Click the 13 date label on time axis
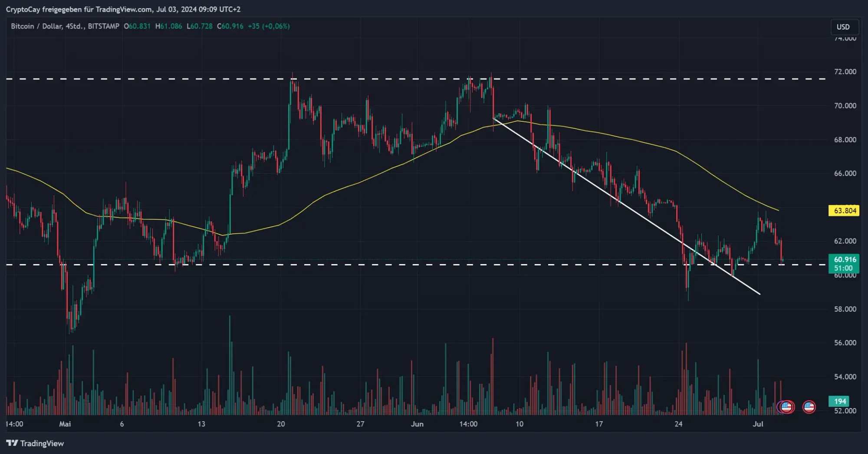The height and width of the screenshot is (454, 868). [201, 424]
